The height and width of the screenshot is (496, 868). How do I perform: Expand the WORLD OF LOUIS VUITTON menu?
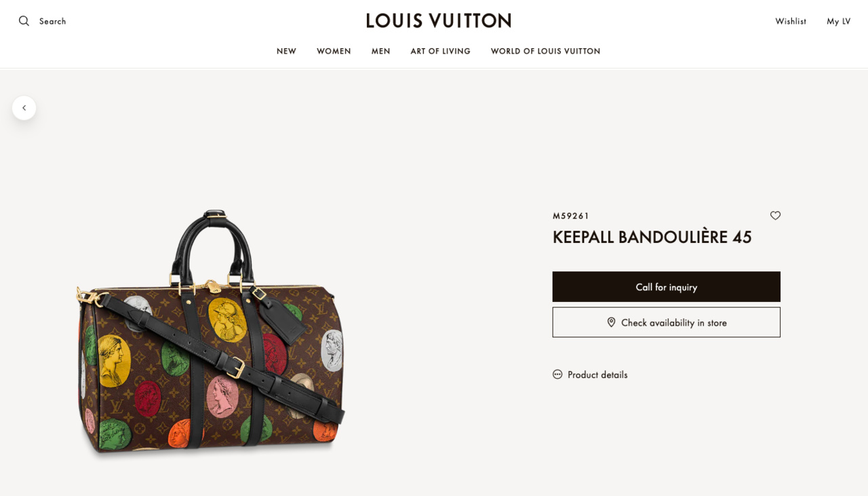546,51
